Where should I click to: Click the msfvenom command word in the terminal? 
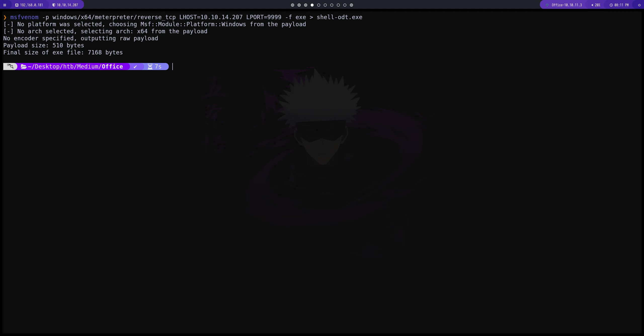click(x=24, y=17)
